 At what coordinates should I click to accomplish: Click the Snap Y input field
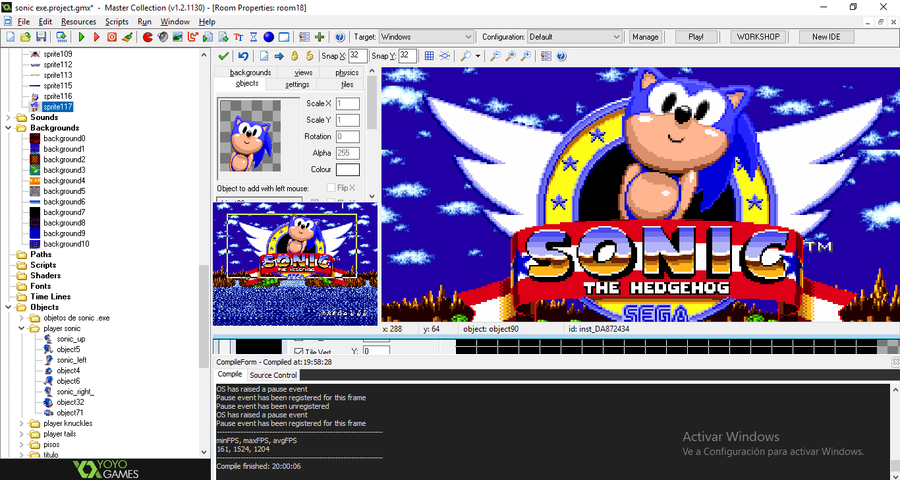click(408, 56)
